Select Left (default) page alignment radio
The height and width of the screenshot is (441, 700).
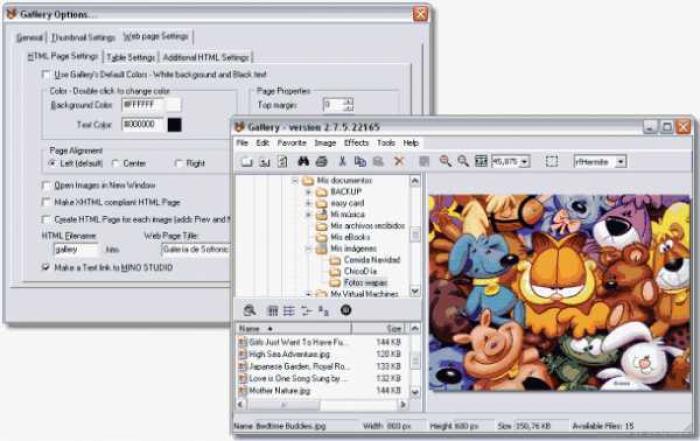53,163
